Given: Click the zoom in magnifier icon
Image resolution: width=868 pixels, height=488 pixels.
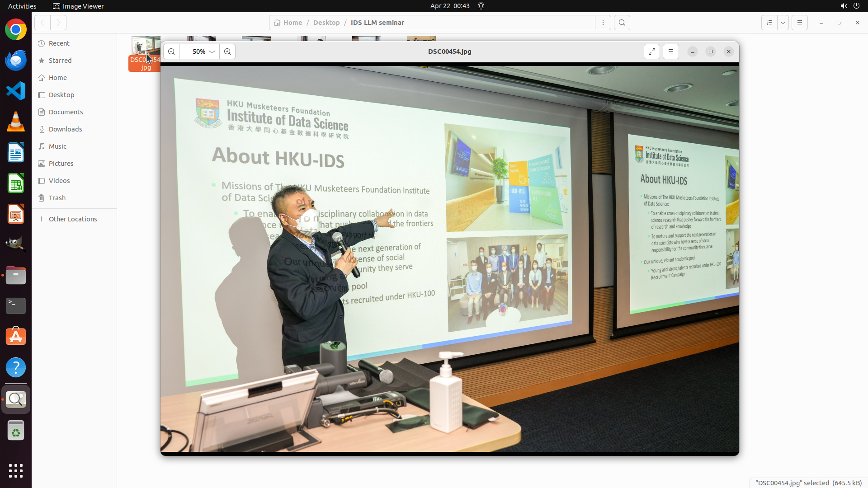Looking at the screenshot, I should click(x=227, y=52).
